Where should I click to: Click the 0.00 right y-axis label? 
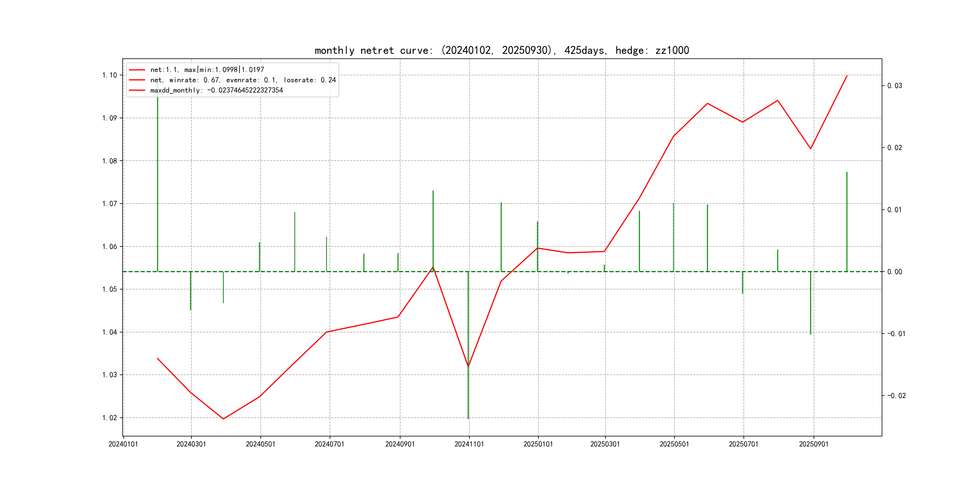(x=894, y=272)
